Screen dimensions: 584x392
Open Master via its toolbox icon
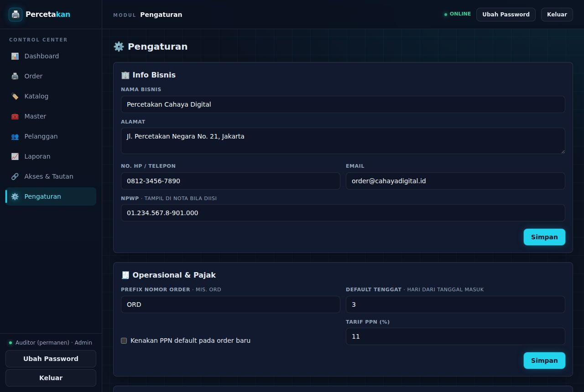coord(15,116)
